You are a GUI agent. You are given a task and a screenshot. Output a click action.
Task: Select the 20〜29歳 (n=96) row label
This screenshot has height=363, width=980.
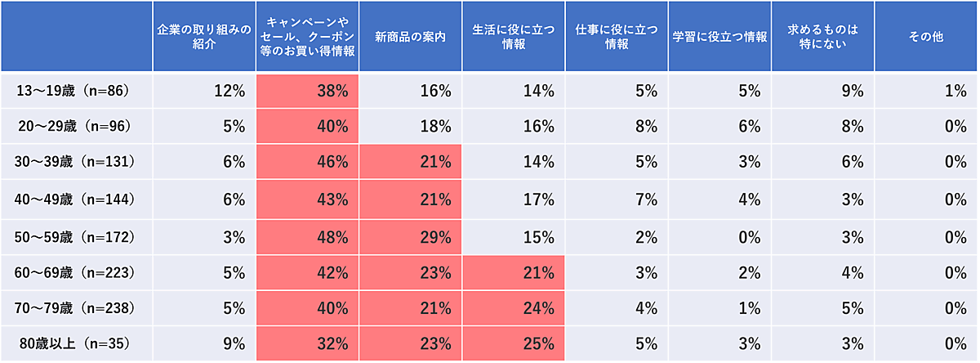(75, 127)
